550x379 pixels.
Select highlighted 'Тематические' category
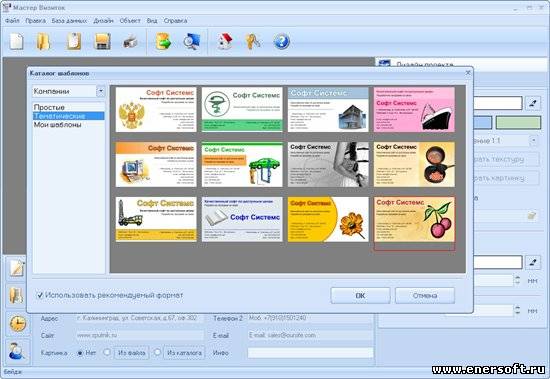pos(69,116)
